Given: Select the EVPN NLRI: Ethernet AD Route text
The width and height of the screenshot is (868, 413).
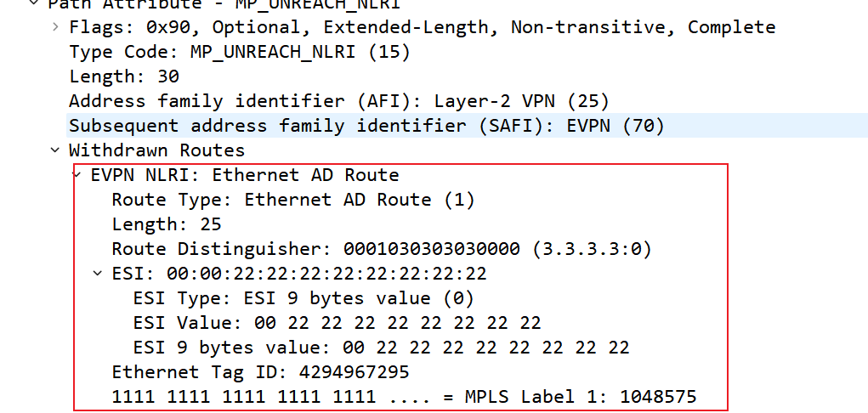Looking at the screenshot, I should point(244,175).
